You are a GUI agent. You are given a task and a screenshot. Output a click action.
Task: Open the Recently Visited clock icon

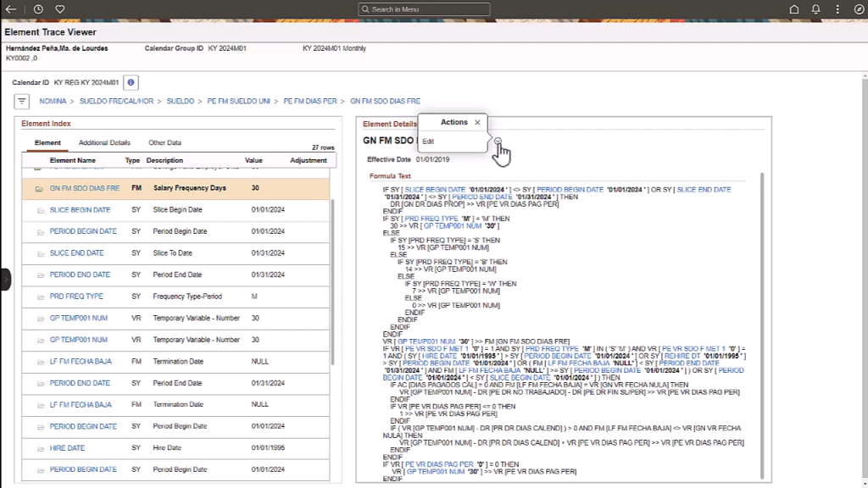(38, 9)
